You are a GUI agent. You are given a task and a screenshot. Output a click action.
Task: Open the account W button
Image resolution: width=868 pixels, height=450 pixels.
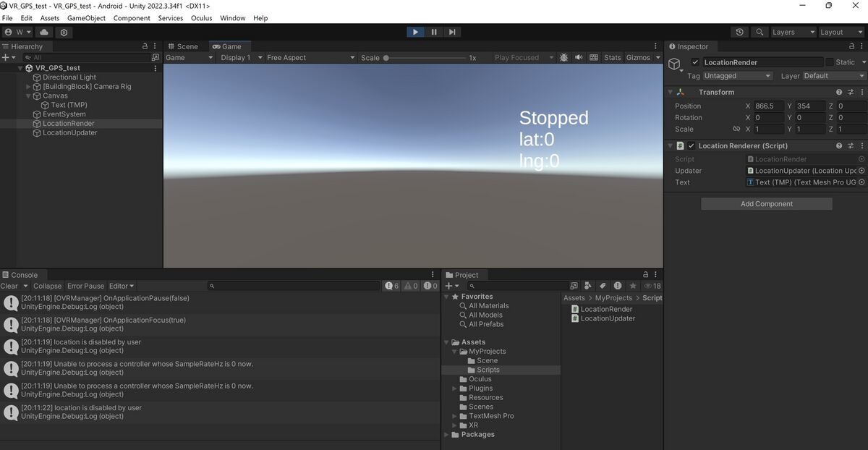click(19, 33)
